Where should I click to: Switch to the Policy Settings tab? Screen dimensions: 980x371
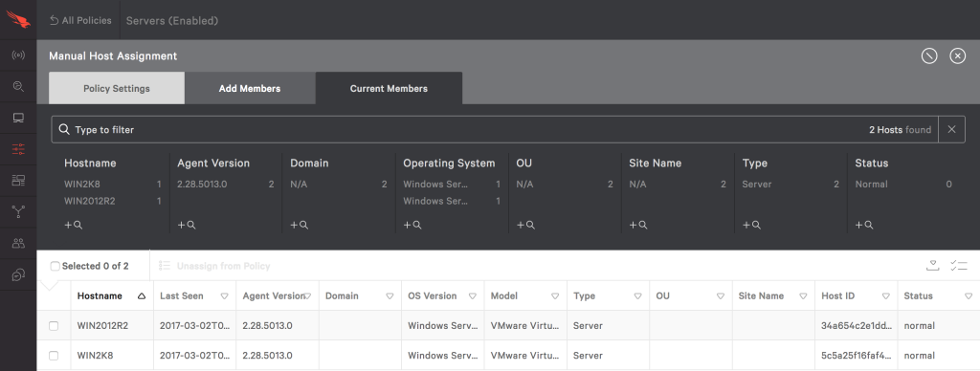point(117,88)
